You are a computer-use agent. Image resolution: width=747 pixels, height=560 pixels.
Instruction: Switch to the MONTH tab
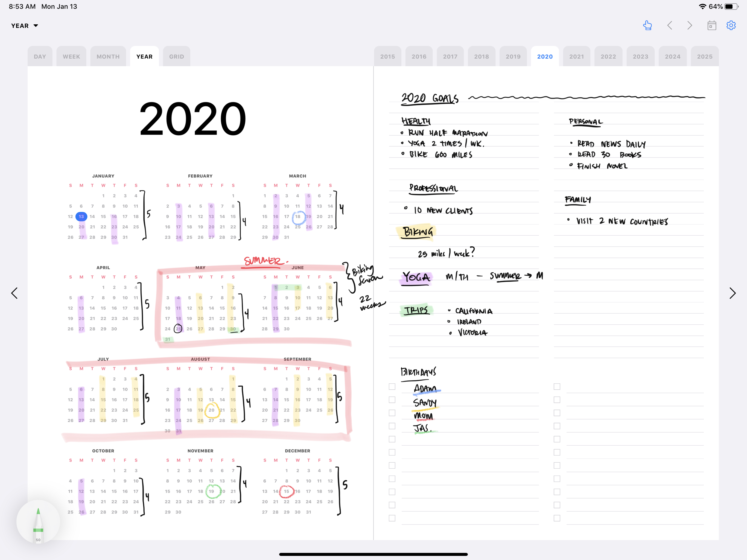(x=108, y=56)
